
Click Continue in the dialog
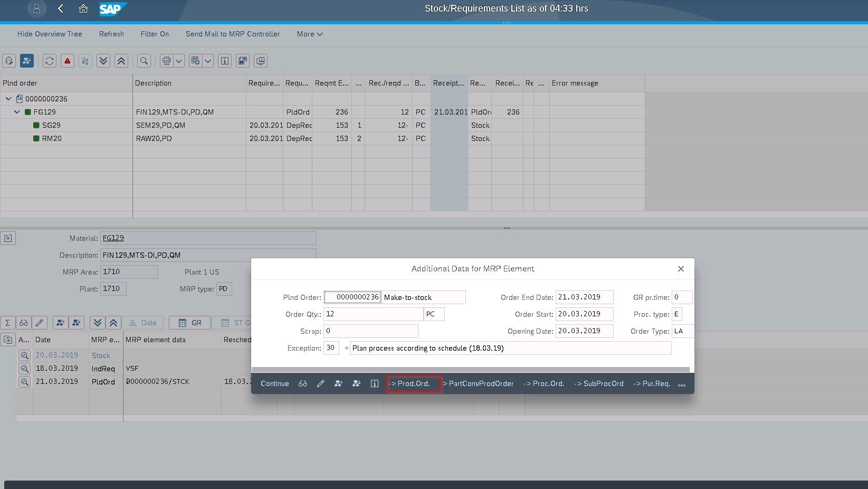[274, 383]
